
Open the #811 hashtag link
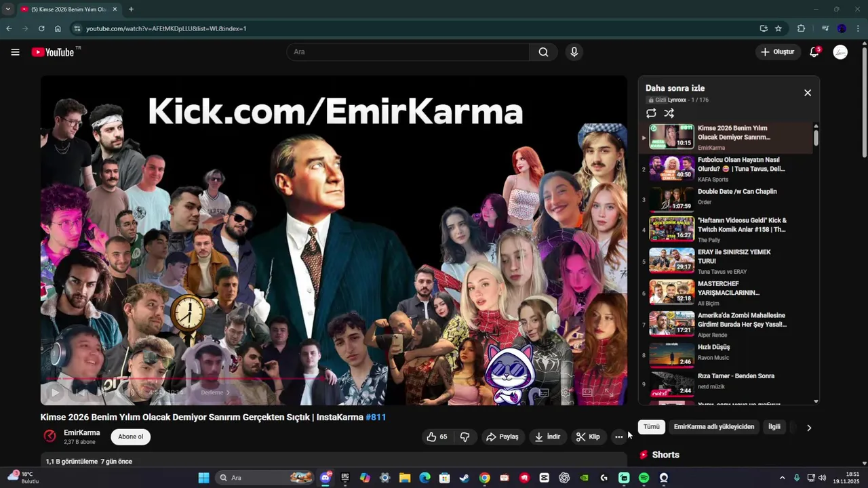[x=376, y=418]
